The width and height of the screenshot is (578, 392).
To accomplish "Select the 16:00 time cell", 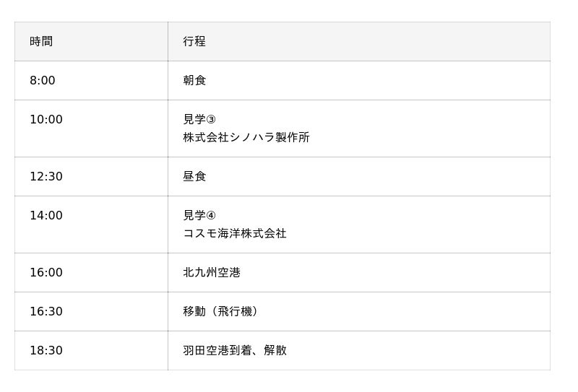I will (46, 273).
